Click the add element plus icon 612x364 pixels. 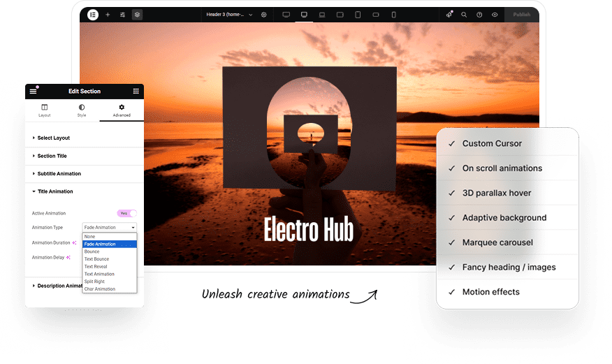[108, 14]
